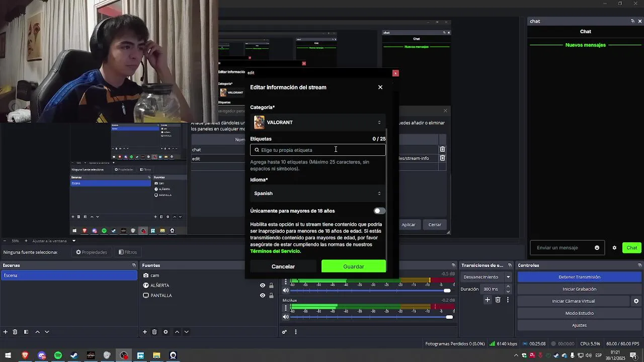The height and width of the screenshot is (362, 644).
Task: Lock the ALÑERTA source
Action: pyautogui.click(x=271, y=286)
